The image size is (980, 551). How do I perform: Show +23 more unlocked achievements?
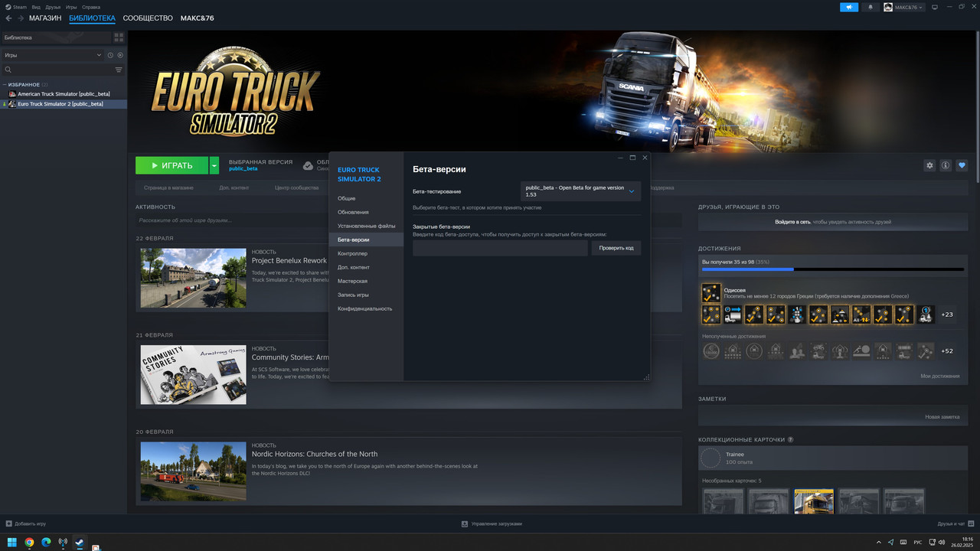tap(947, 315)
